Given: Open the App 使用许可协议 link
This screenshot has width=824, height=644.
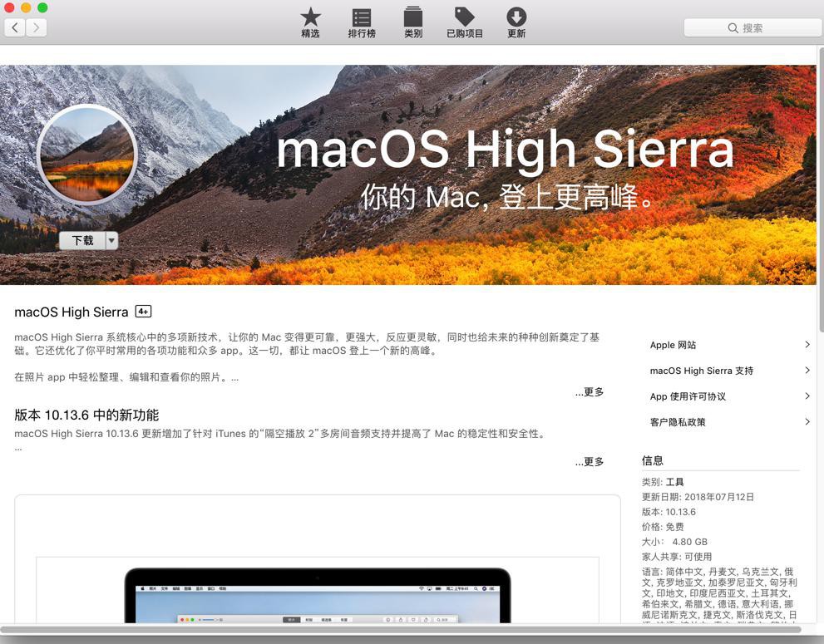Looking at the screenshot, I should point(688,396).
